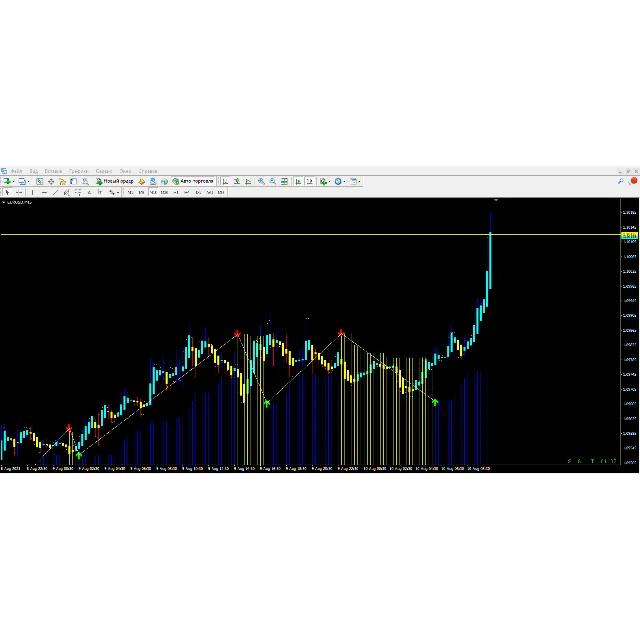Click the Новый ордер button
Image resolution: width=640 pixels, height=640 pixels.
115,181
